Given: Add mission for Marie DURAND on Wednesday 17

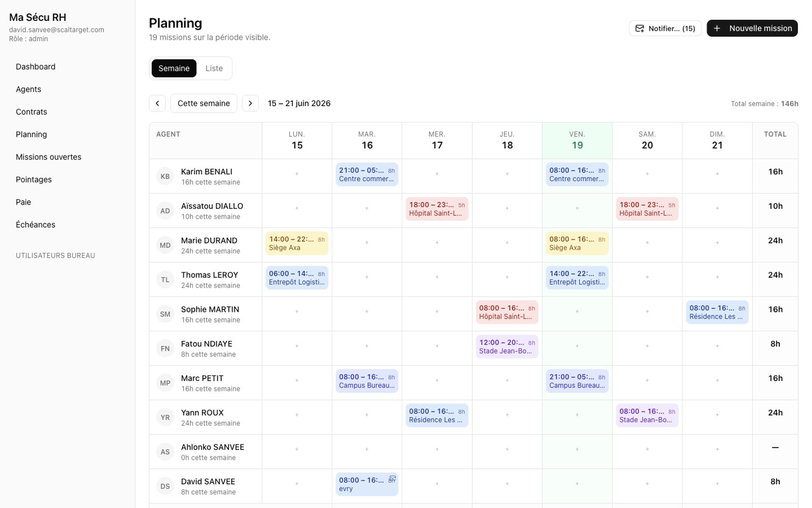Looking at the screenshot, I should [x=437, y=243].
